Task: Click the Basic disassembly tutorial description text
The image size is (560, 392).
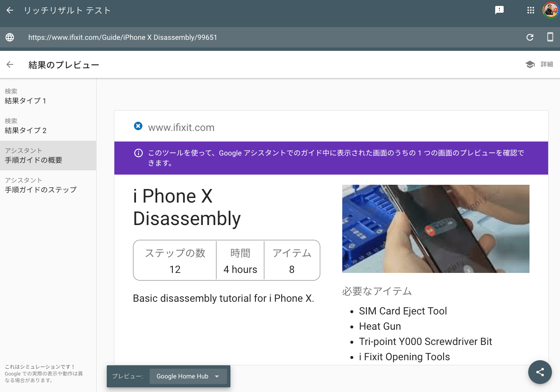Action: click(x=224, y=298)
